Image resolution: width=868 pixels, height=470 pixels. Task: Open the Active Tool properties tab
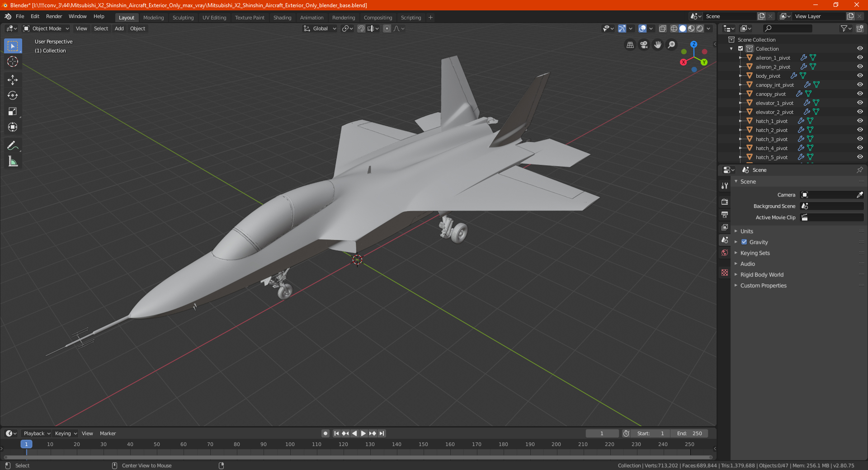pyautogui.click(x=725, y=186)
